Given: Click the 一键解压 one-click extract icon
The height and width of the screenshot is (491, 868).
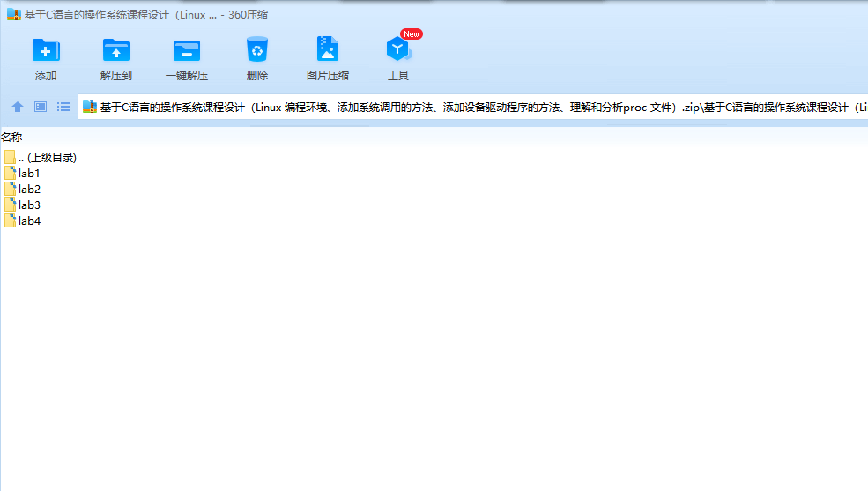Looking at the screenshot, I should [x=187, y=50].
